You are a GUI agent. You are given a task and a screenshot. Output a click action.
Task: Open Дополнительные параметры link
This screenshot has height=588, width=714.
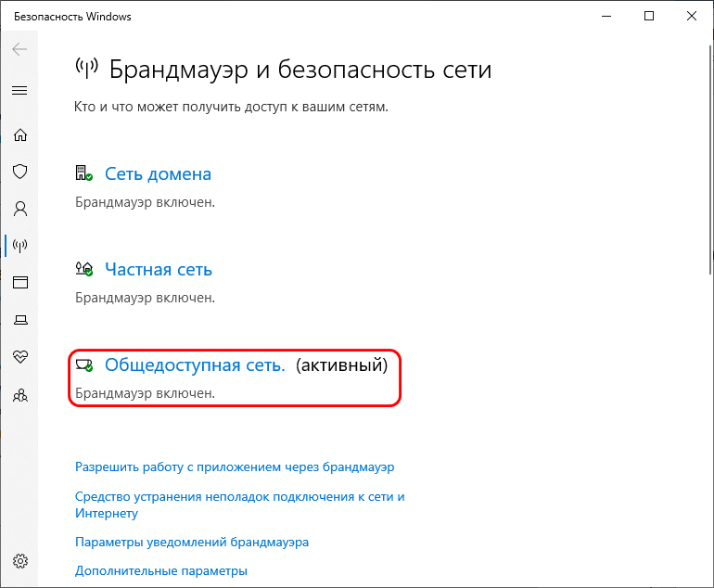[161, 570]
